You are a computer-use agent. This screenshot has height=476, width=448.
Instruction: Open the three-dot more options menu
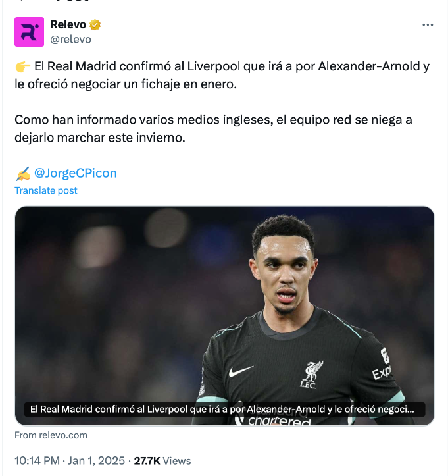pyautogui.click(x=428, y=25)
